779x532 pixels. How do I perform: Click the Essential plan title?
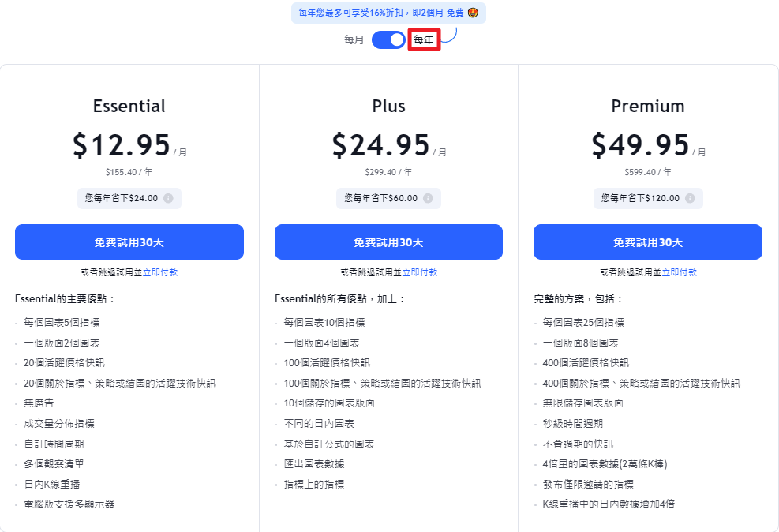click(x=129, y=106)
